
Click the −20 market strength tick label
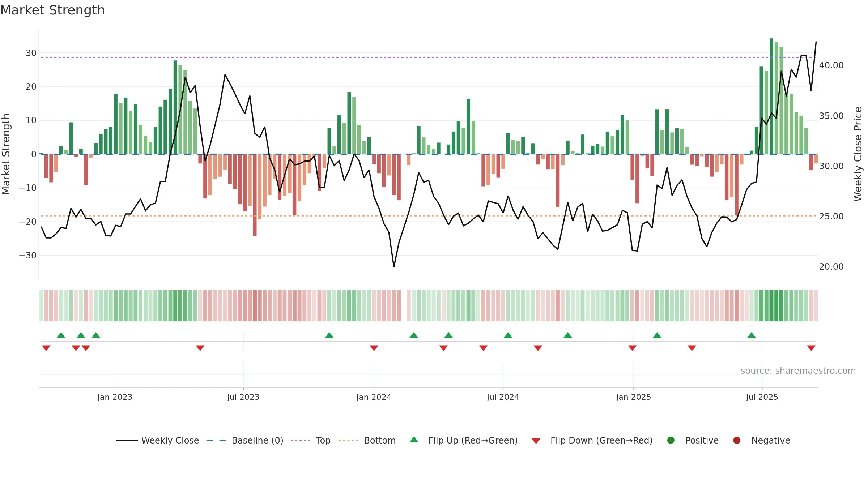point(28,222)
